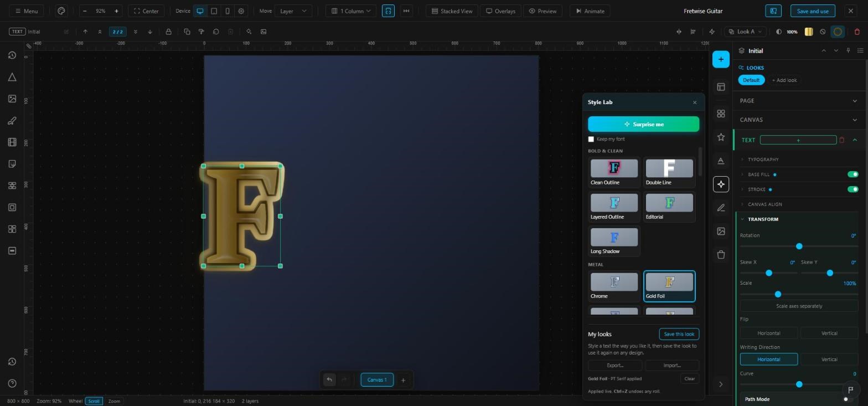868x406 pixels.
Task: Click Save this look button
Action: point(679,334)
